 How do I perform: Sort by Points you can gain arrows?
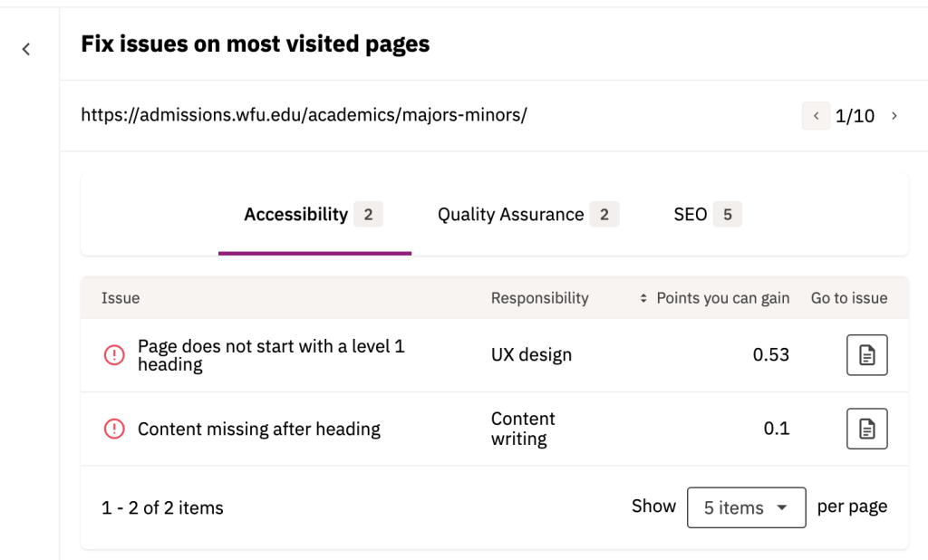[643, 298]
